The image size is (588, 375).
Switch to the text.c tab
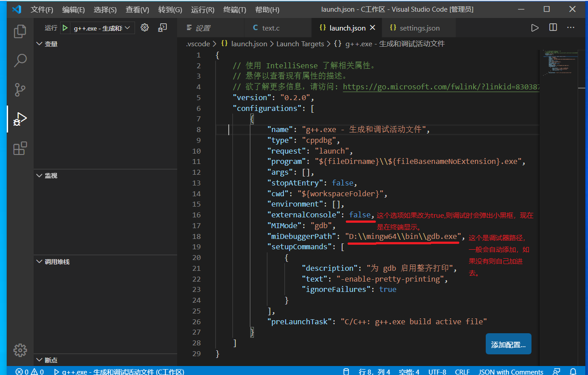tap(271, 27)
